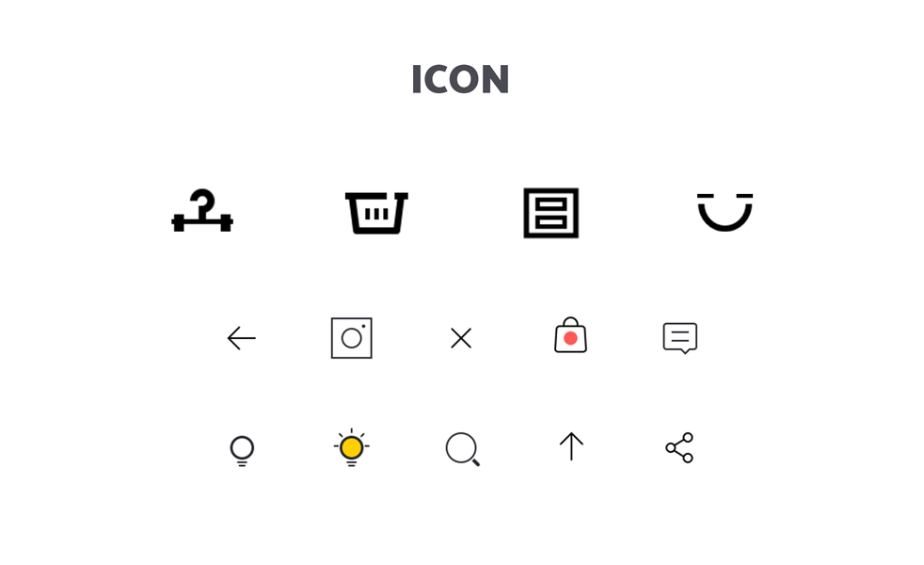The width and height of the screenshot is (924, 565).
Task: Click the ICON heading text
Action: (x=460, y=79)
